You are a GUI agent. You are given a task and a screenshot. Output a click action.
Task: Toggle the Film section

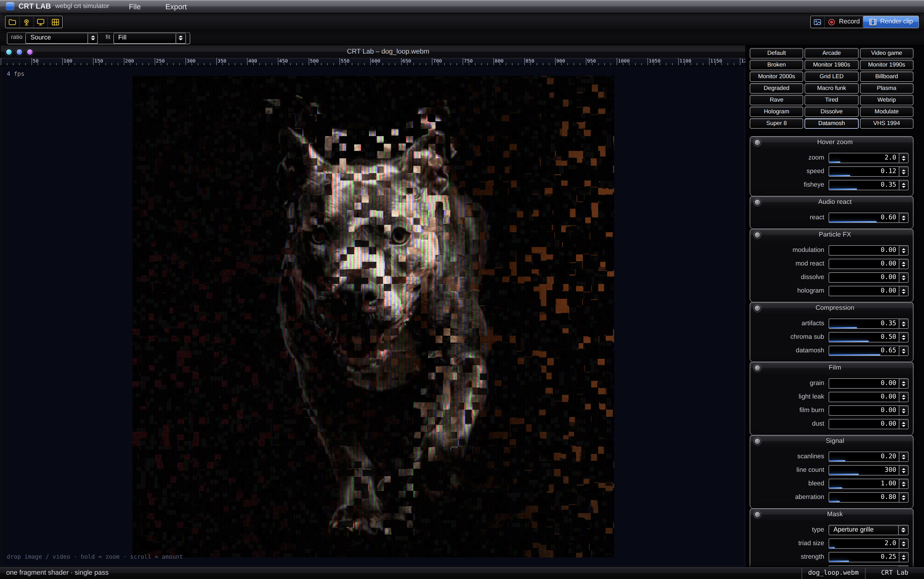(757, 368)
